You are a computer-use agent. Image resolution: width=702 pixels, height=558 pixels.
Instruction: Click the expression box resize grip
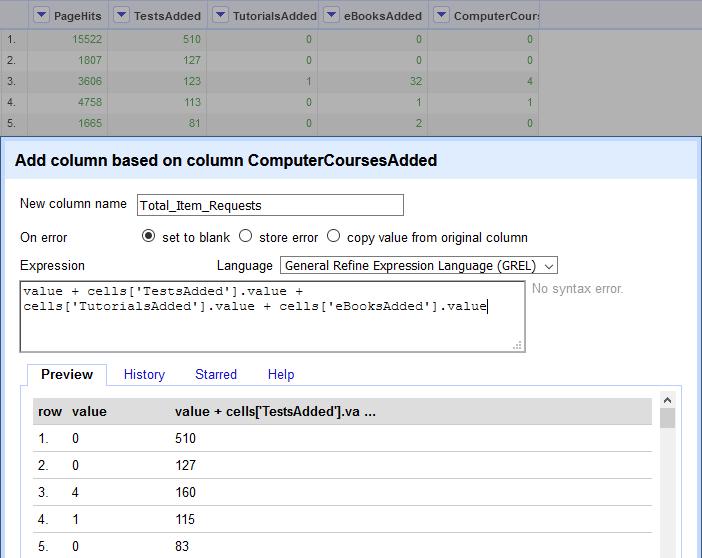click(x=518, y=345)
